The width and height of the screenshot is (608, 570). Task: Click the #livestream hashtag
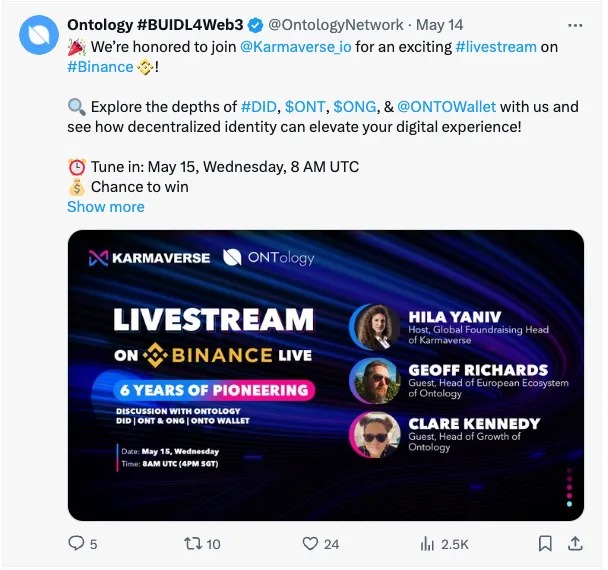tap(495, 46)
